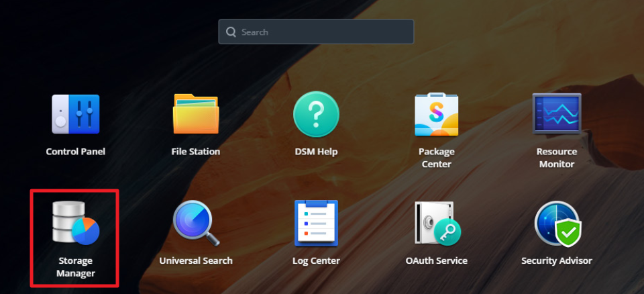Click the "Resource Monitor" label text
Viewport: 644px width, 294px height.
557,158
